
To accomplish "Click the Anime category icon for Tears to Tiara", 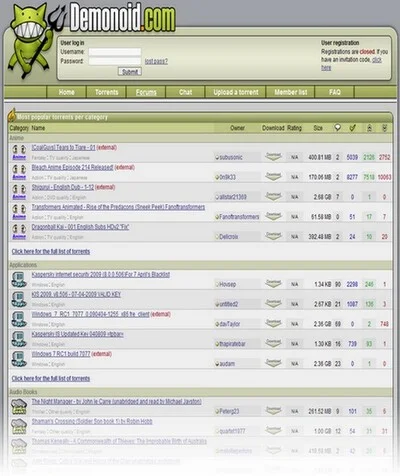I will tap(19, 152).
